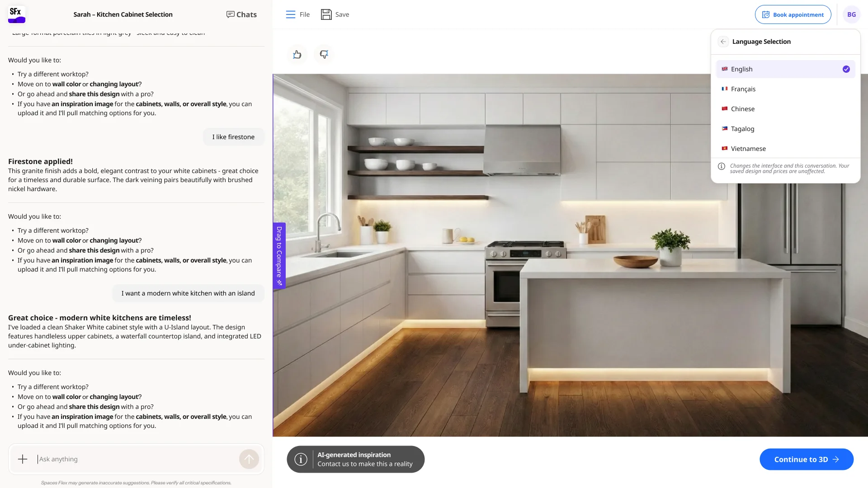The width and height of the screenshot is (868, 488).
Task: Save the current design
Action: pyautogui.click(x=335, y=14)
